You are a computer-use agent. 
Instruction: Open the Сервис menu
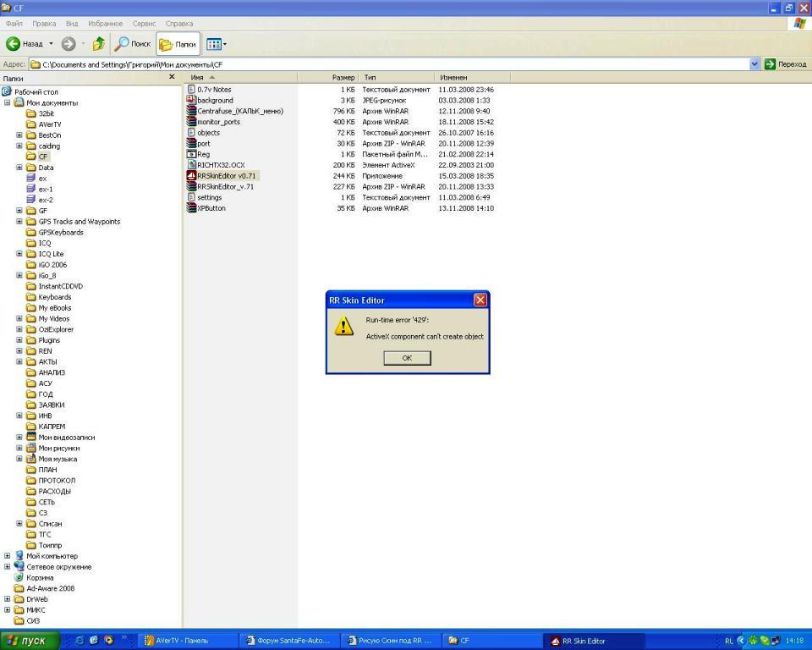[x=145, y=24]
